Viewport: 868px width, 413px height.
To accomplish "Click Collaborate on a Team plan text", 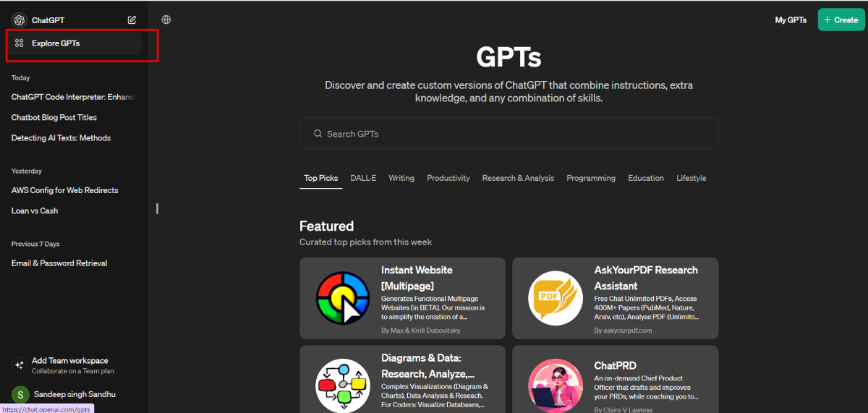I will pyautogui.click(x=73, y=371).
